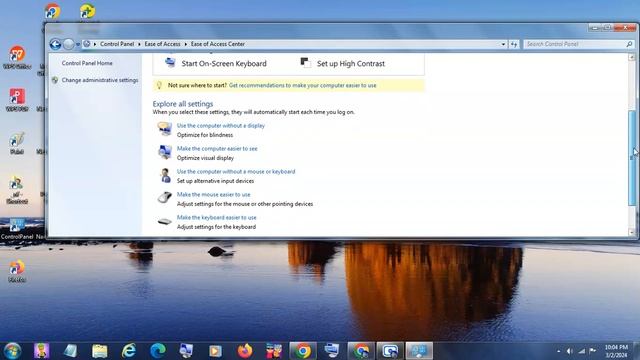Open Set up High Contrast

(351, 64)
